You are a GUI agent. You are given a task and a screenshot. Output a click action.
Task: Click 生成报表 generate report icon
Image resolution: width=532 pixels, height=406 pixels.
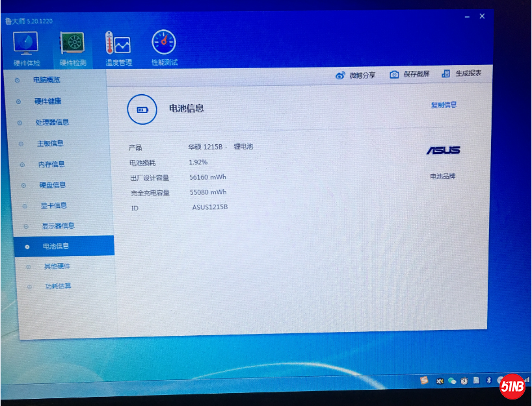point(446,73)
